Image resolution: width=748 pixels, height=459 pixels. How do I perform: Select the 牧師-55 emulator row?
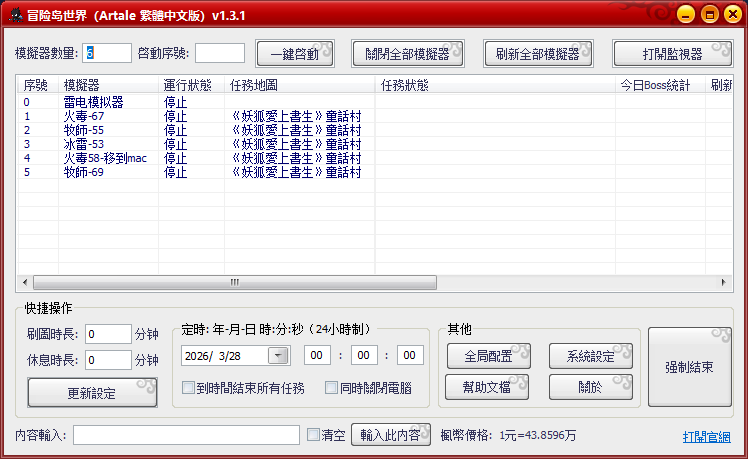[84, 130]
